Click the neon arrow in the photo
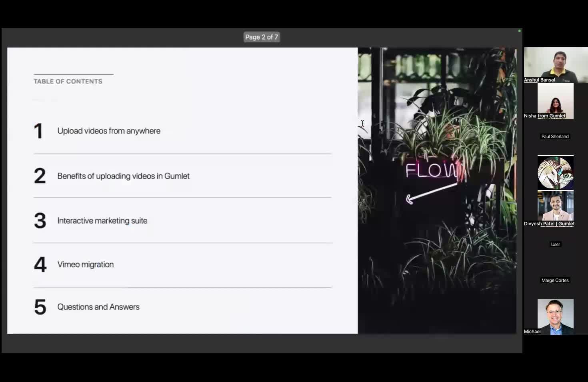 click(x=431, y=193)
